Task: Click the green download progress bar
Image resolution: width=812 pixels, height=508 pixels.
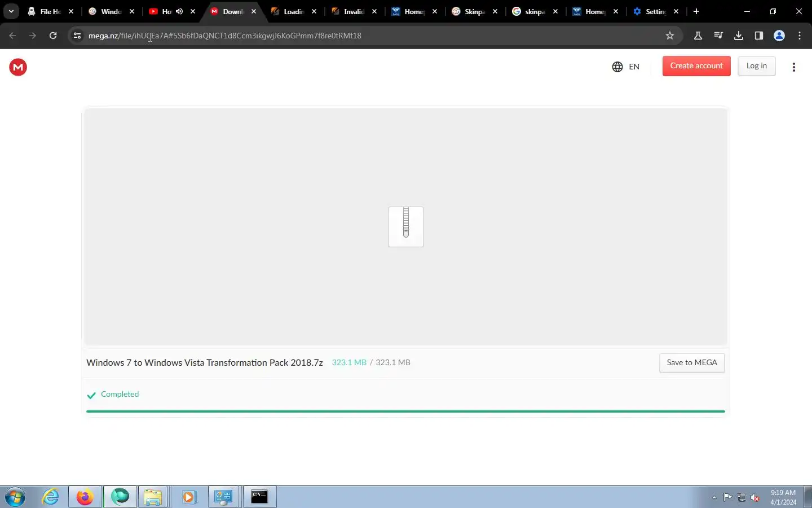Action: pos(405,411)
